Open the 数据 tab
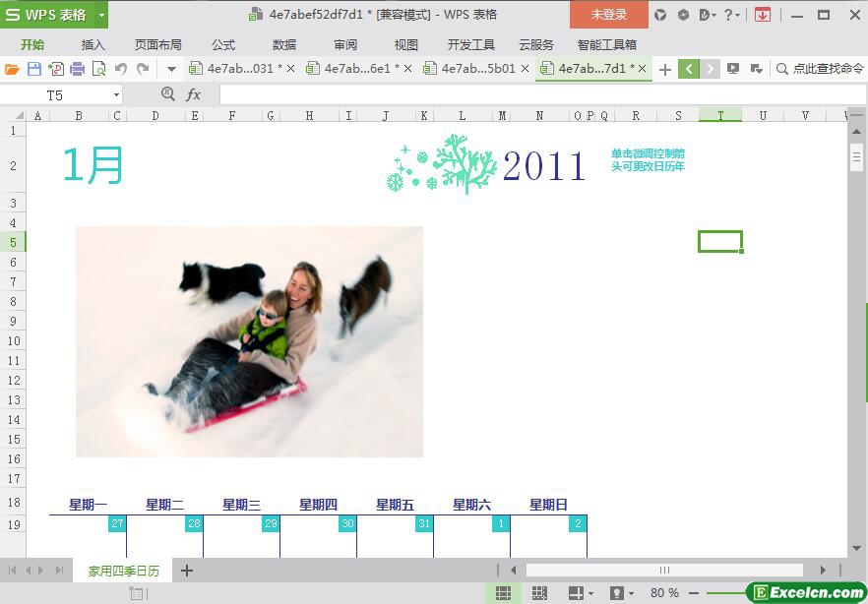 tap(284, 45)
